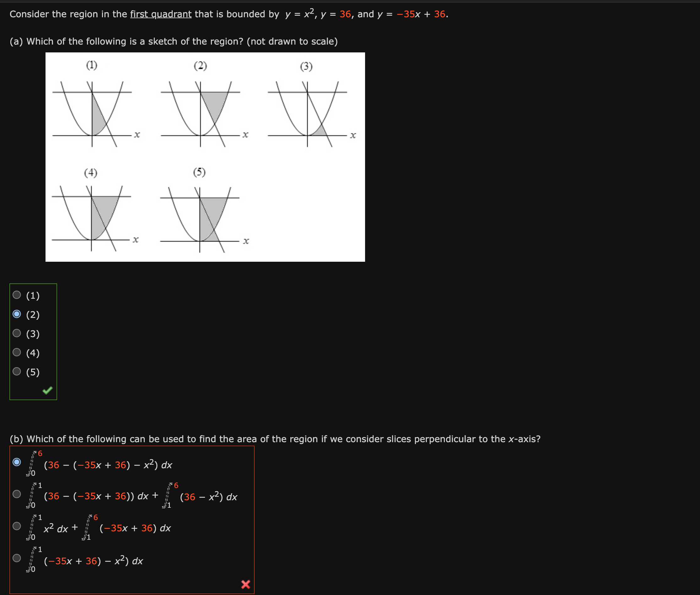700x595 pixels.
Task: Click the part (b) question text
Action: pyautogui.click(x=275, y=439)
